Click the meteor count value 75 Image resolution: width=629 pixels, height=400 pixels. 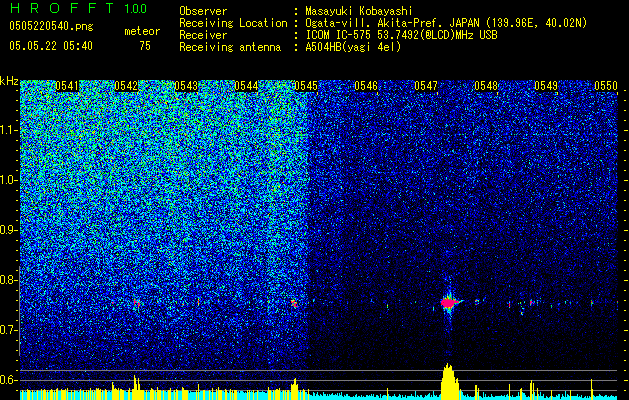click(145, 46)
